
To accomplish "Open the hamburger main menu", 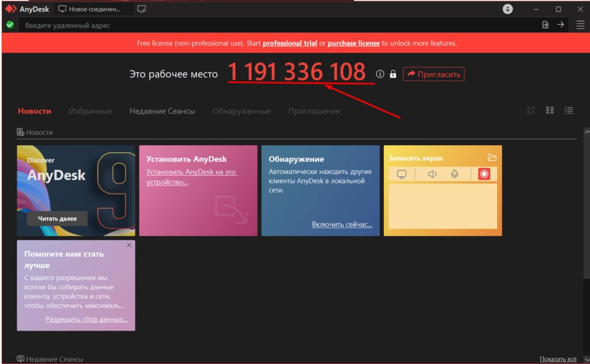I will (x=580, y=25).
